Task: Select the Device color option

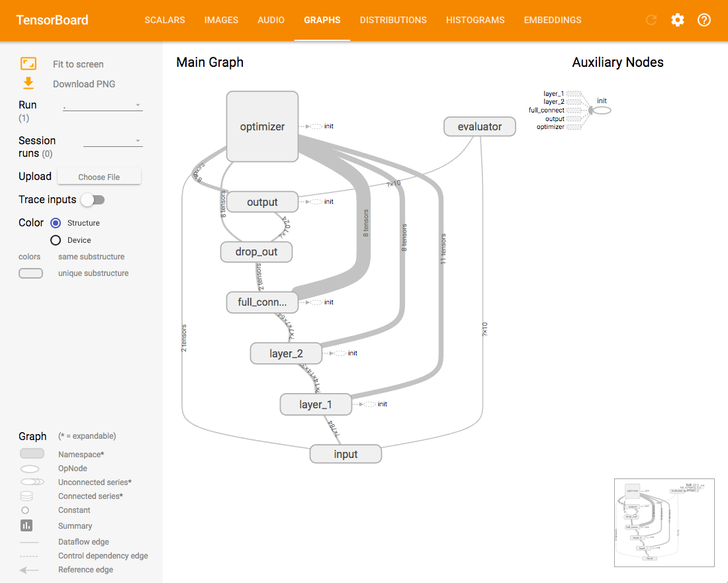Action: (56, 240)
